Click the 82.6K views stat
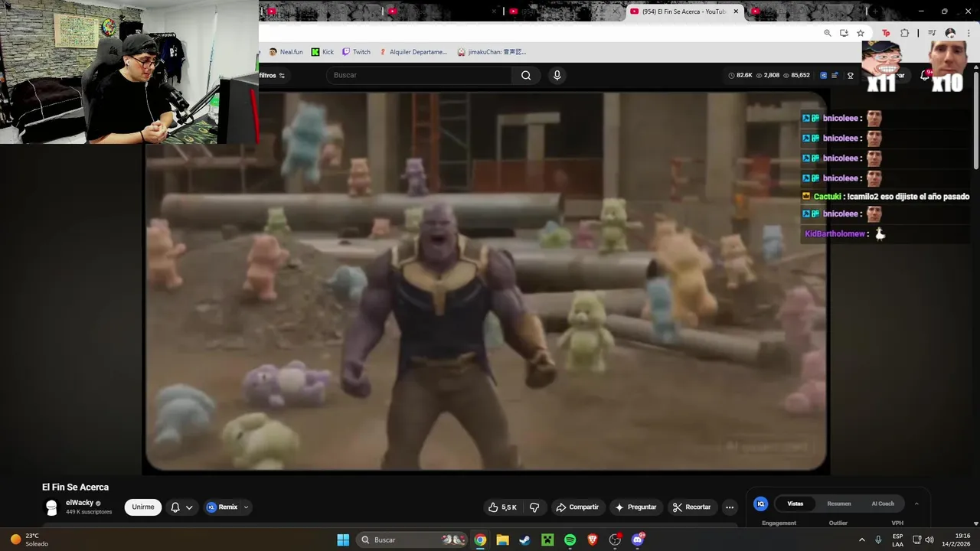The width and height of the screenshot is (980, 551). click(x=740, y=75)
